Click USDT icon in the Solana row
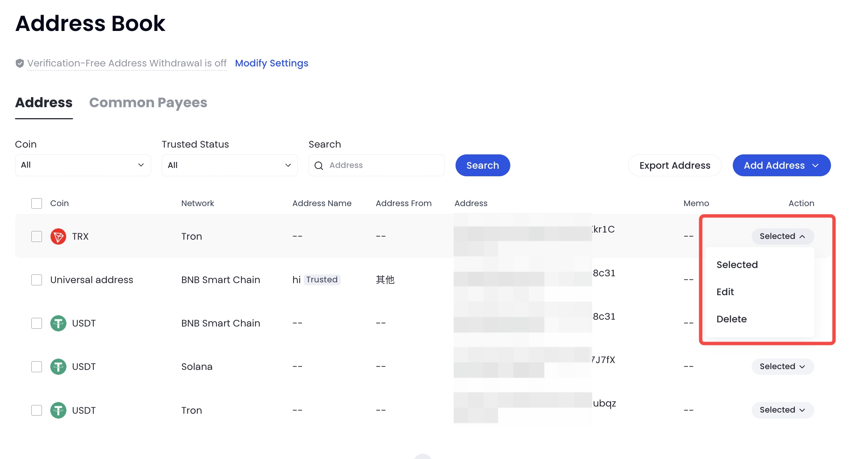The width and height of the screenshot is (868, 459). pyautogui.click(x=58, y=367)
